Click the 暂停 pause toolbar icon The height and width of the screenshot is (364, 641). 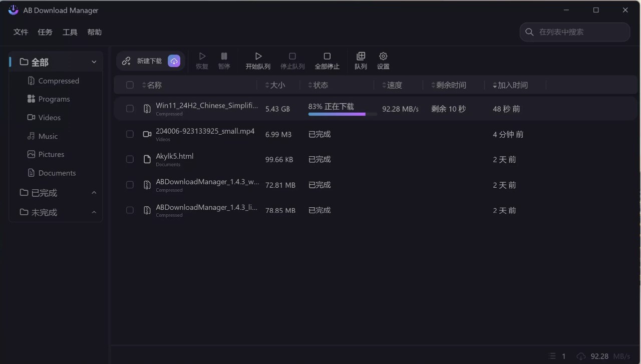(224, 56)
